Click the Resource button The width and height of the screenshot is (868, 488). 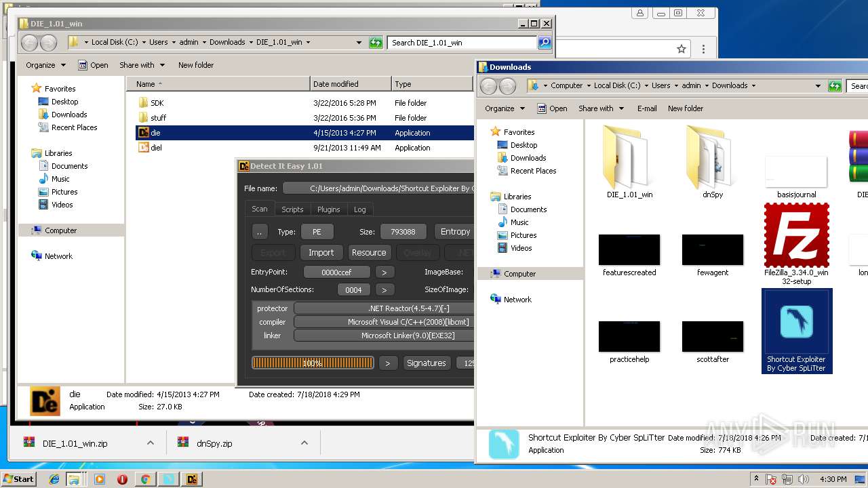click(x=369, y=252)
